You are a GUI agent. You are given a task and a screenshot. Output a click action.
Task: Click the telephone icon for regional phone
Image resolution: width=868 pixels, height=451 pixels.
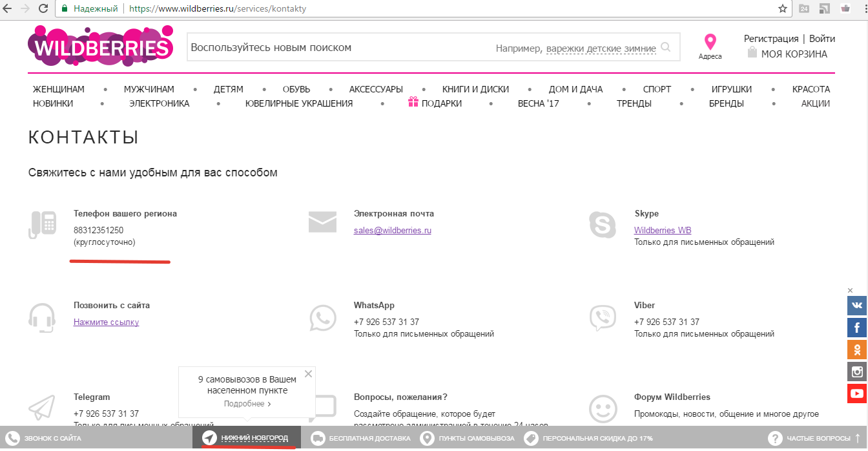pyautogui.click(x=43, y=225)
